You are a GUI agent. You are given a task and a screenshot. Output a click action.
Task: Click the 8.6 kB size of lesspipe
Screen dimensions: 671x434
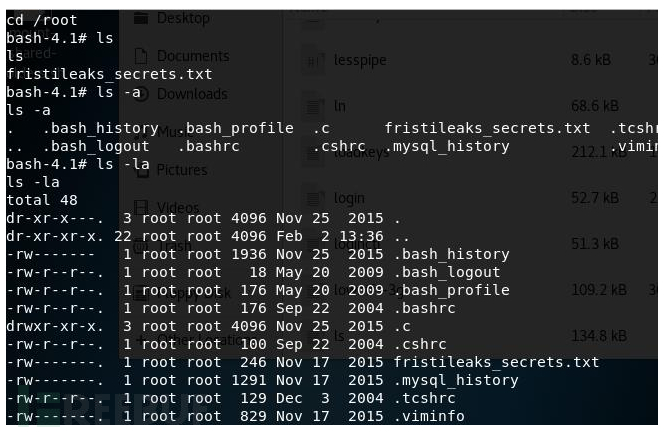pyautogui.click(x=589, y=61)
